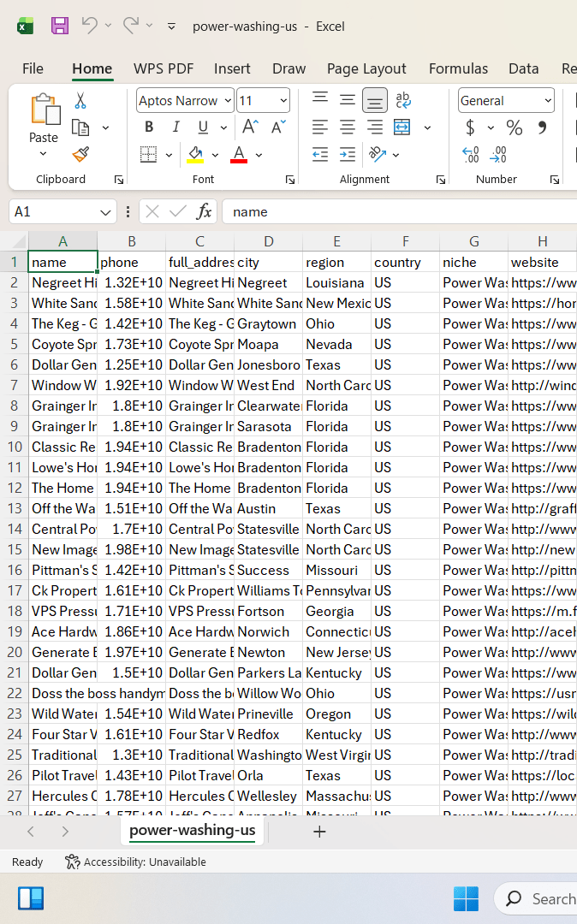Apply cell borders icon

click(x=148, y=154)
